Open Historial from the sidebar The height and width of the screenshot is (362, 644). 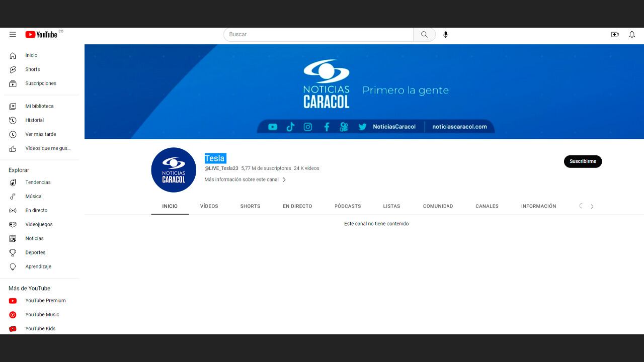pos(35,120)
